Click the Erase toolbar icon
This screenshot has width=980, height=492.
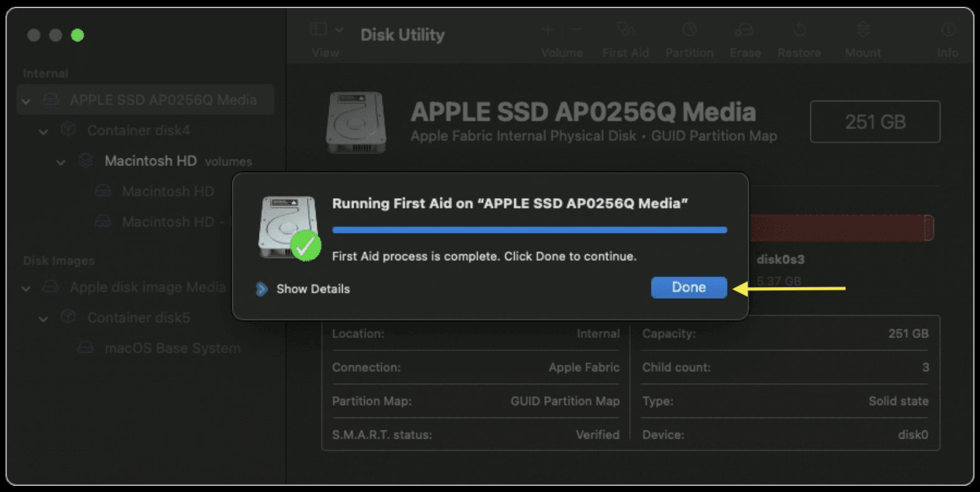tap(745, 30)
